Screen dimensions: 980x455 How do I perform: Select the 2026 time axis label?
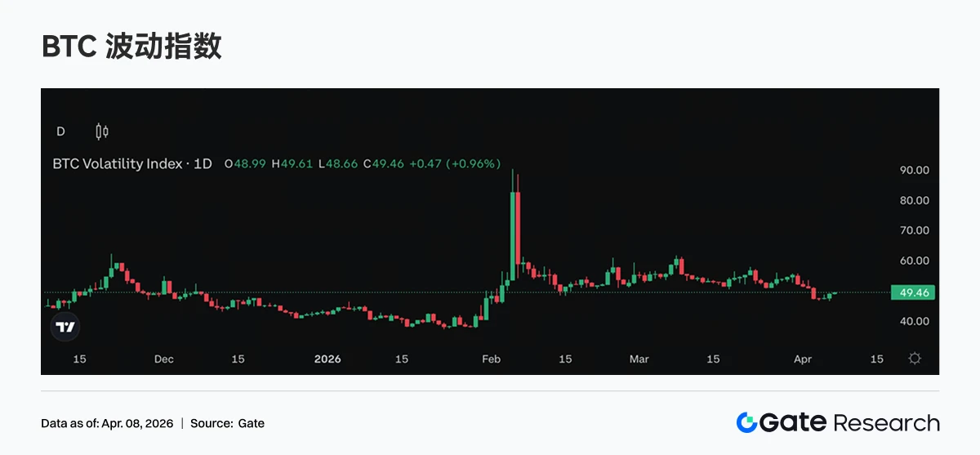[x=327, y=359]
